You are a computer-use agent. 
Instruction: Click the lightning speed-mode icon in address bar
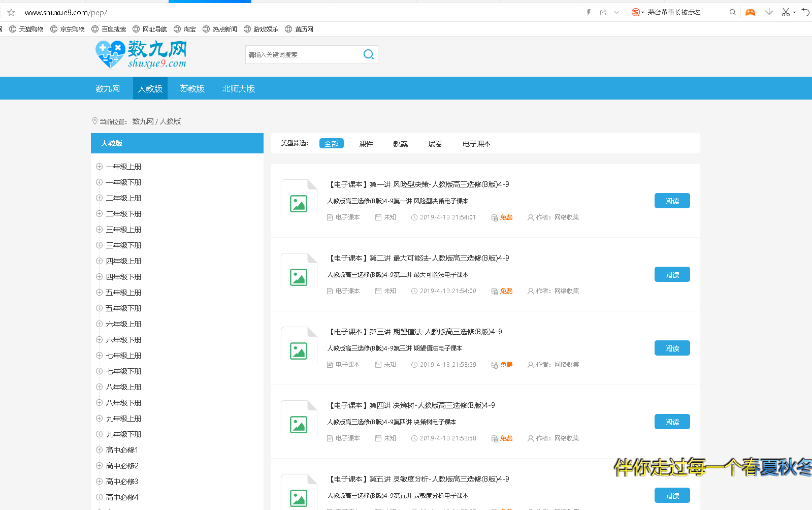point(589,12)
